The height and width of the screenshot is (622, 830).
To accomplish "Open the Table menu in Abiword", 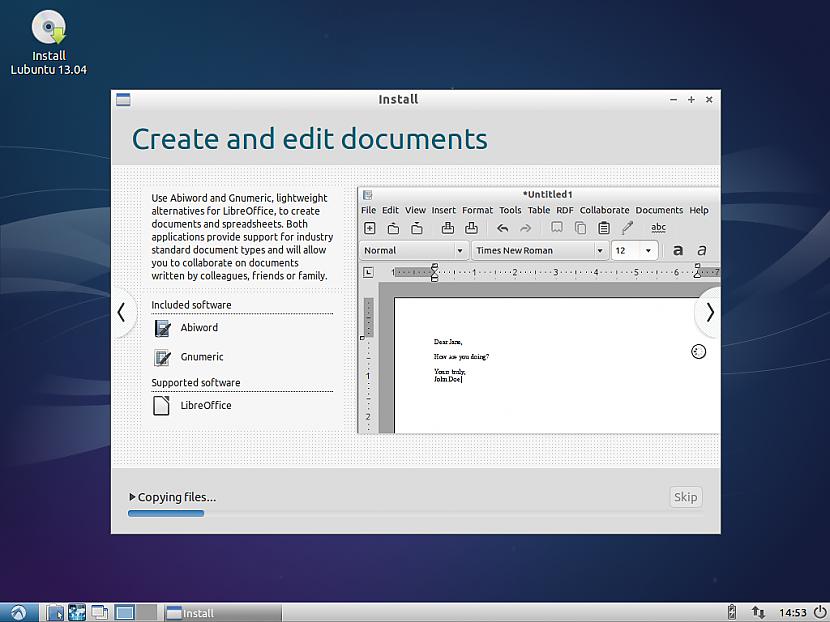I will (539, 210).
